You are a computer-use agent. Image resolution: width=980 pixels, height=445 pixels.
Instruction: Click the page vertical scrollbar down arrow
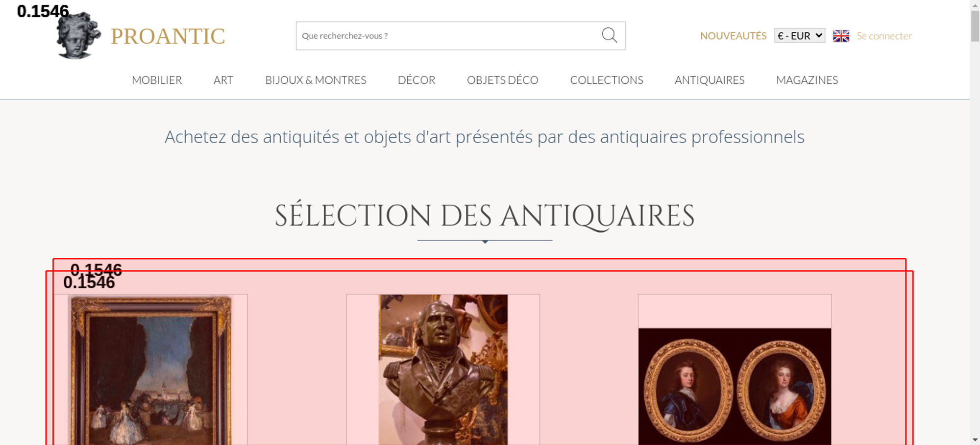coord(975,440)
